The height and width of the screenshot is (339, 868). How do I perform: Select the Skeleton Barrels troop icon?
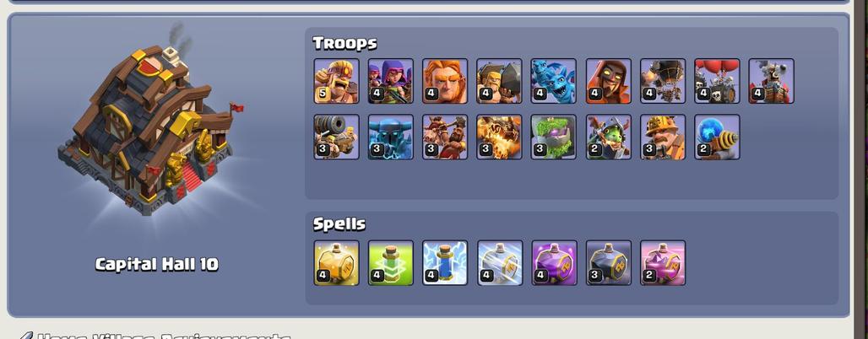point(717,81)
